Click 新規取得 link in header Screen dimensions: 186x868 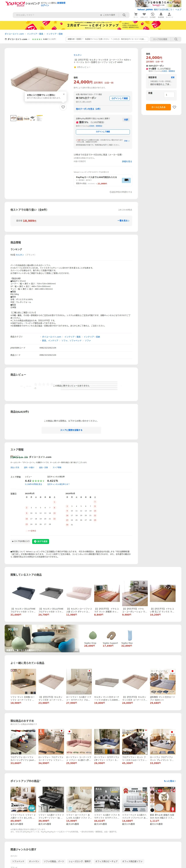(61, 3)
